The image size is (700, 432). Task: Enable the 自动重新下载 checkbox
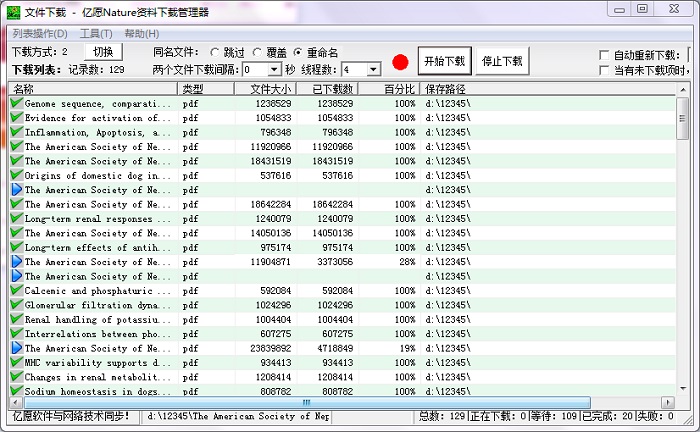click(x=604, y=55)
